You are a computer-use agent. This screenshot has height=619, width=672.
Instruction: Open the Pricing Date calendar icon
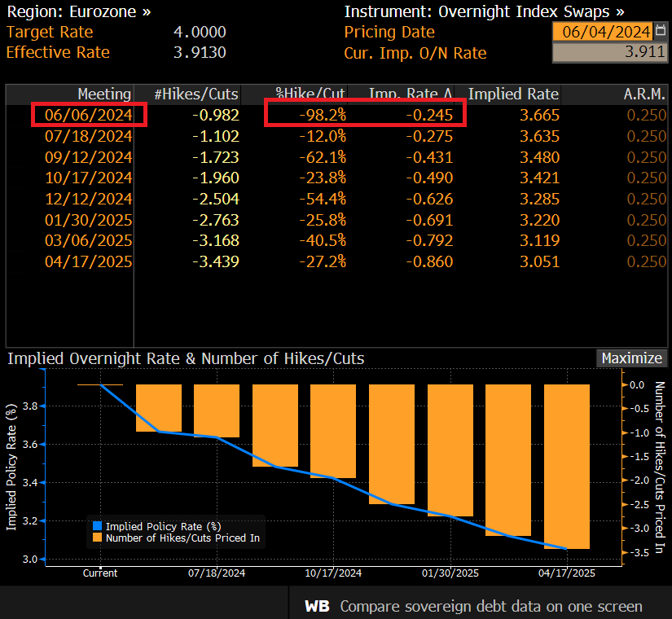(x=661, y=31)
